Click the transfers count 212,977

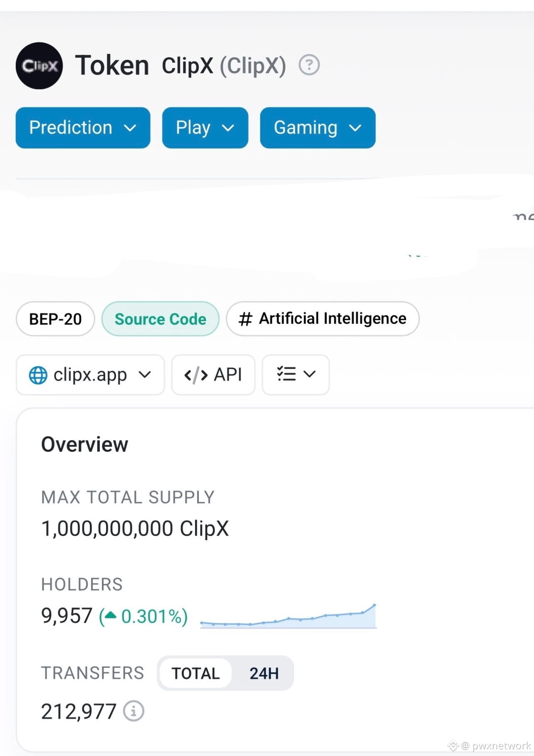coord(79,711)
